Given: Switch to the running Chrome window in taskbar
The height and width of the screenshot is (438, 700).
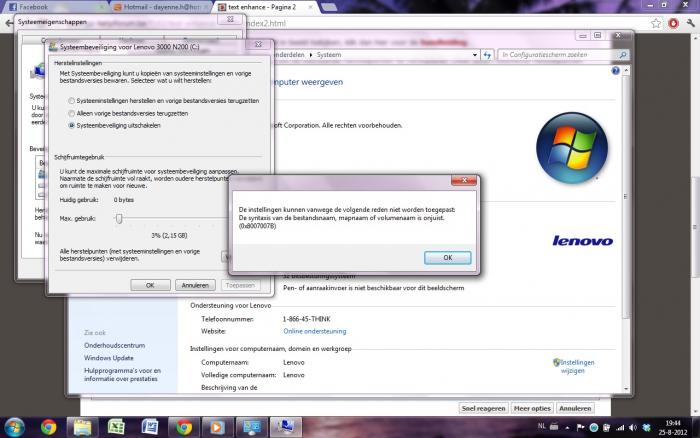Looking at the screenshot, I should coord(184,427).
